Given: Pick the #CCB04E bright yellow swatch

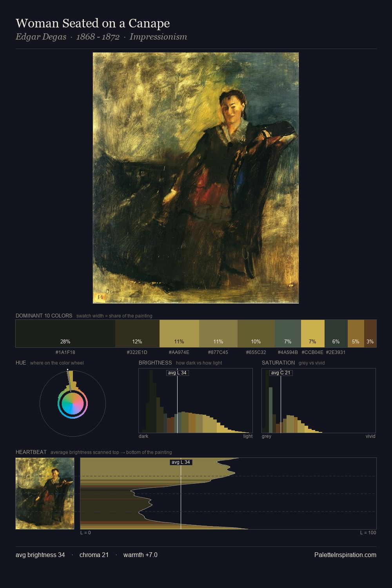Looking at the screenshot, I should [313, 334].
